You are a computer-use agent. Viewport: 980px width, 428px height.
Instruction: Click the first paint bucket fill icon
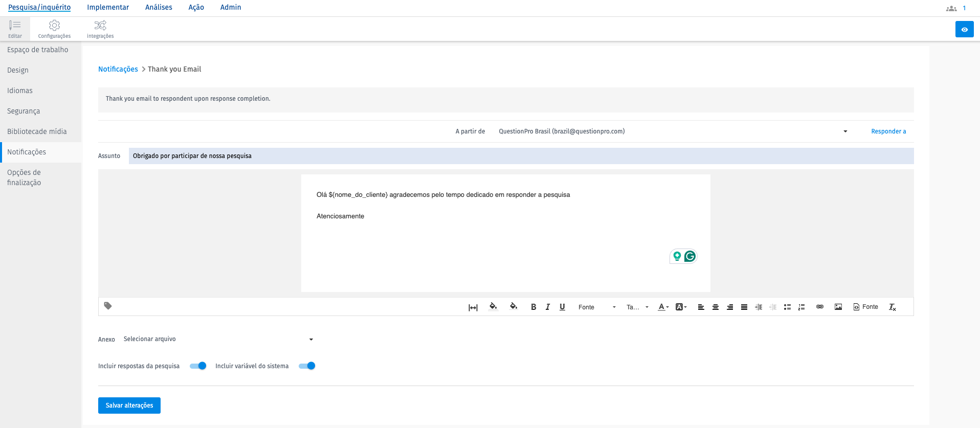[493, 306]
